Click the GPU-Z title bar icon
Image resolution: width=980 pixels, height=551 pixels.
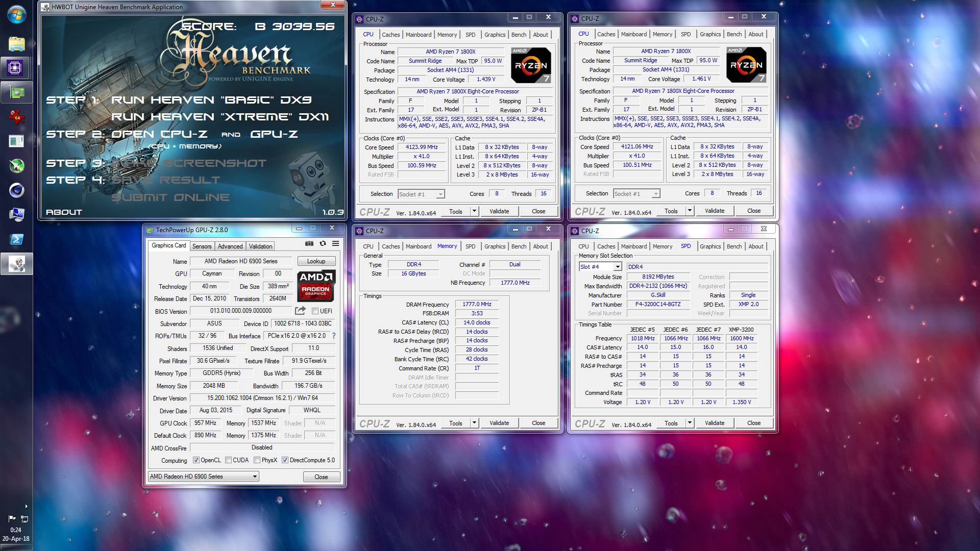[150, 230]
